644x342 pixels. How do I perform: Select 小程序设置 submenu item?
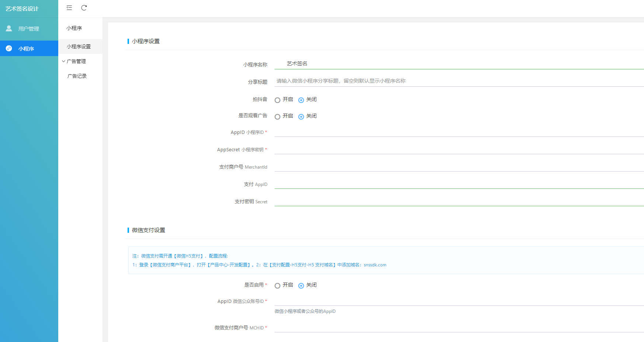click(80, 46)
